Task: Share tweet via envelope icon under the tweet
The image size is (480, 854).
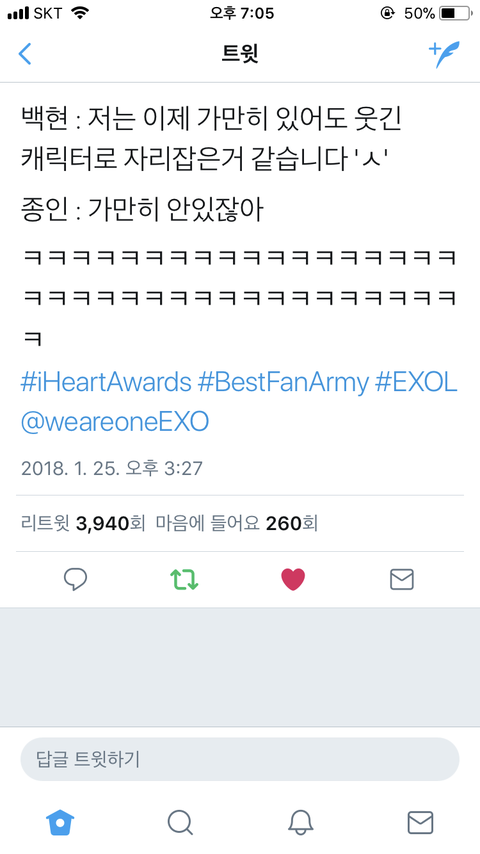Action: pos(402,580)
